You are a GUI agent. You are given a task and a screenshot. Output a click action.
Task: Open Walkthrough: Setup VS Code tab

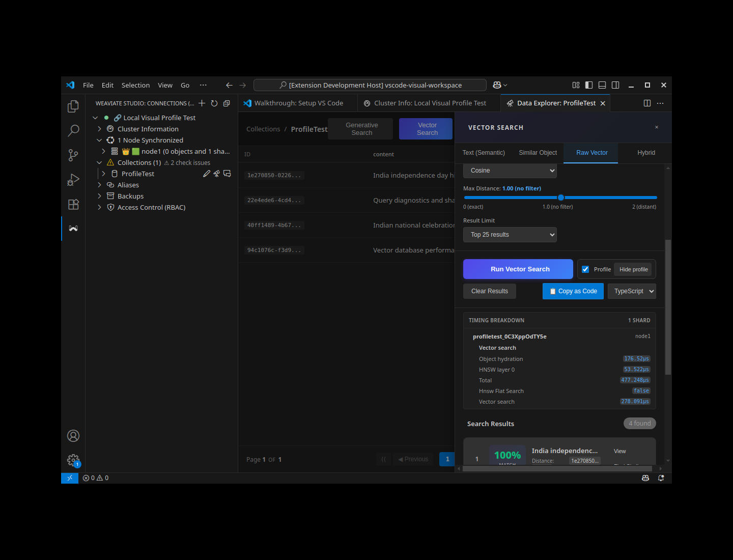(298, 103)
